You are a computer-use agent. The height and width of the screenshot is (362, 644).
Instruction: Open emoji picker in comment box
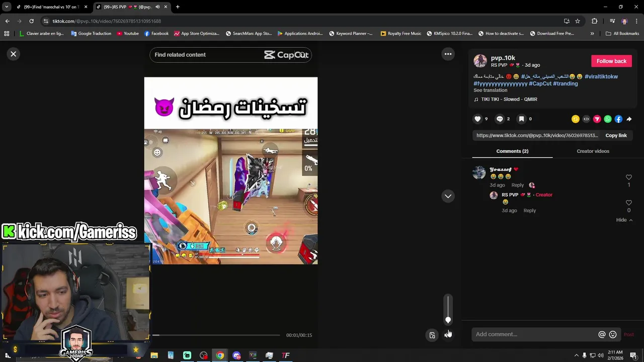pyautogui.click(x=613, y=334)
